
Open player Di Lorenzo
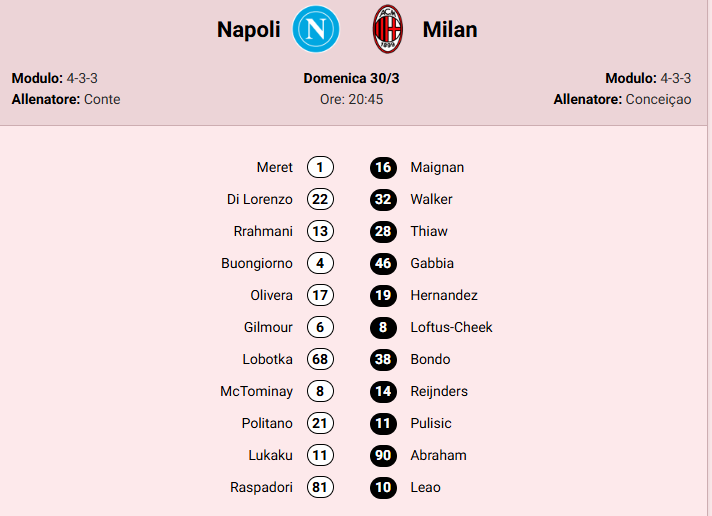tap(260, 199)
